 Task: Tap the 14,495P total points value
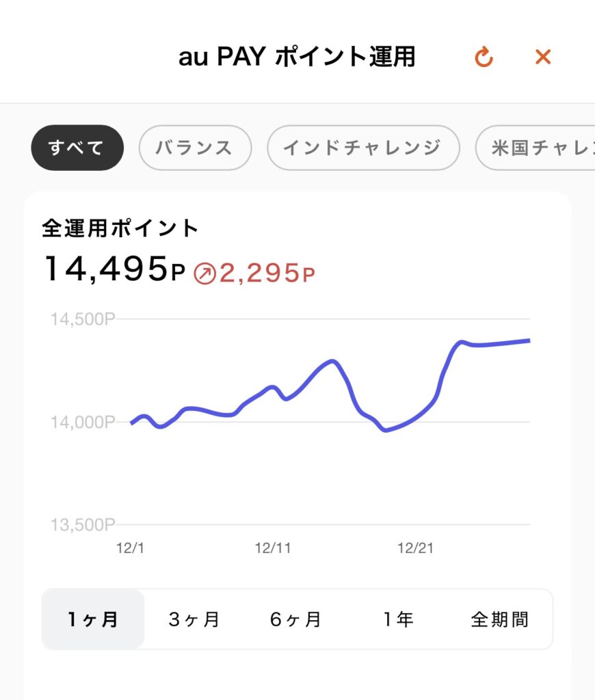coord(114,269)
